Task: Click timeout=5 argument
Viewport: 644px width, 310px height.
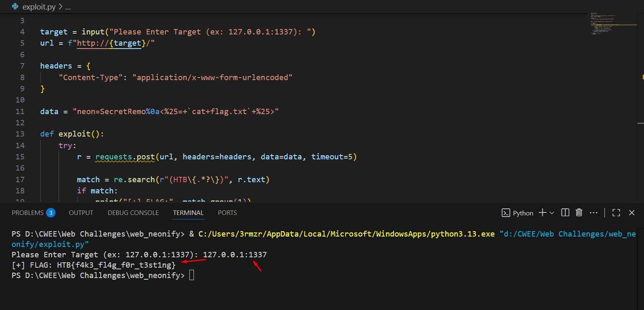Action: [332, 157]
